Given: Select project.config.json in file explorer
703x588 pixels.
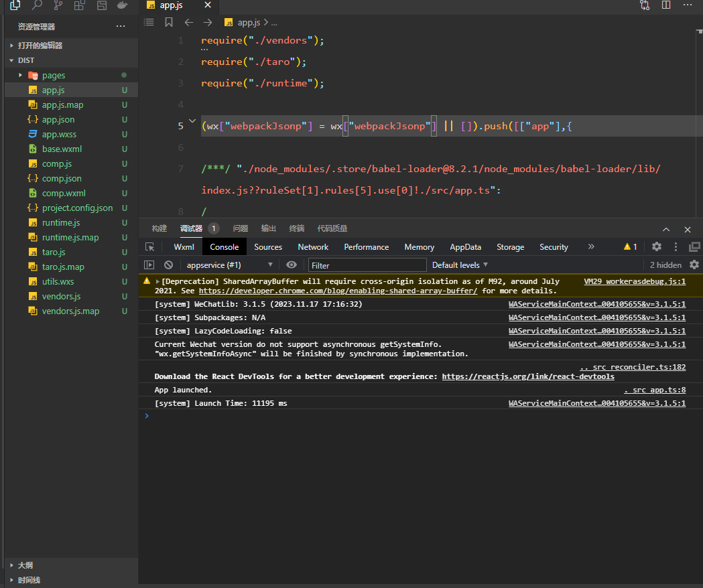Looking at the screenshot, I should pyautogui.click(x=77, y=208).
